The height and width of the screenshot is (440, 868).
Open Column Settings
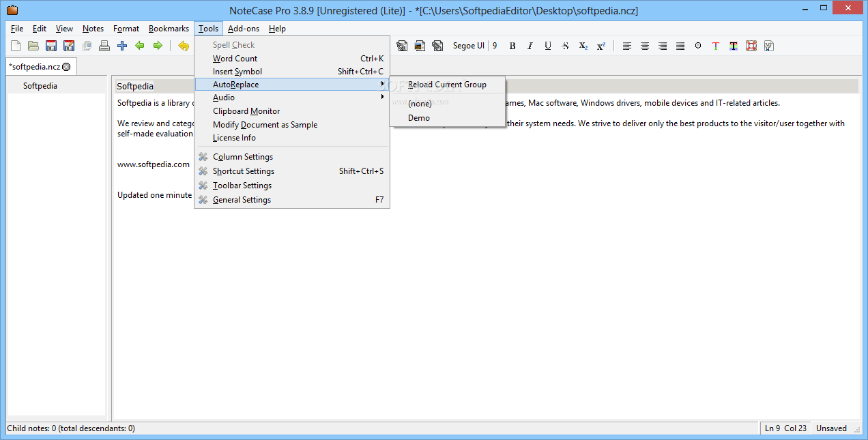click(x=292, y=157)
